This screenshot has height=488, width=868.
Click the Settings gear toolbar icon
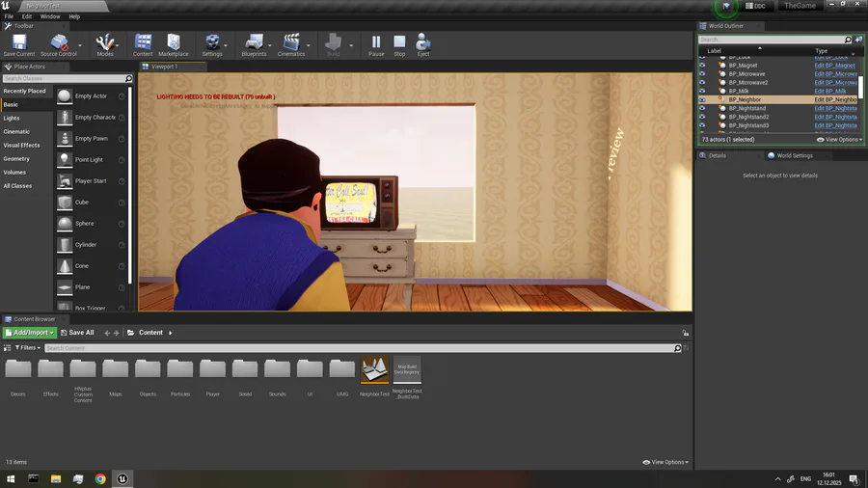pos(212,44)
